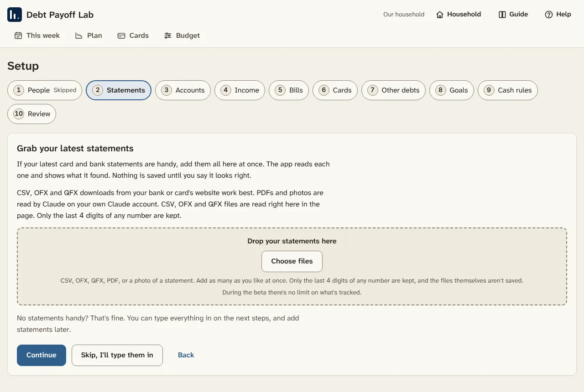Click the beta no-limit notice text
The width and height of the screenshot is (584, 392).
pyautogui.click(x=292, y=293)
